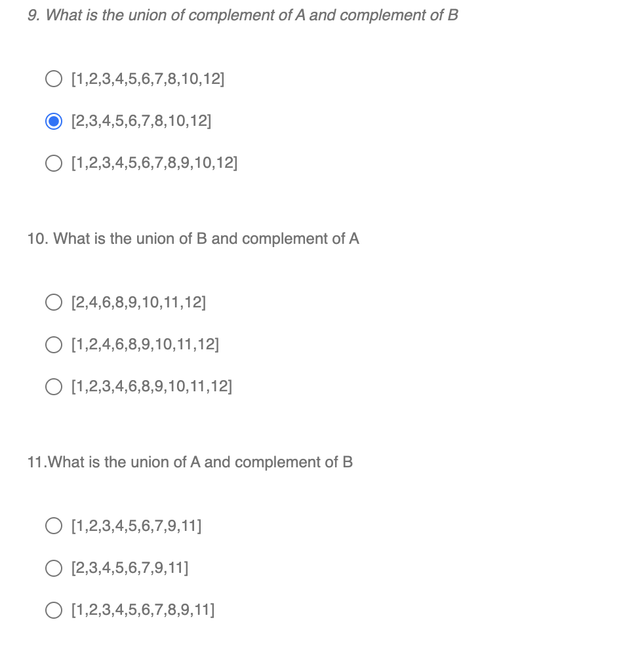This screenshot has width=644, height=662.
Task: Select [2,4,6,8,9,10,11,12] for question 10
Action: 54,302
